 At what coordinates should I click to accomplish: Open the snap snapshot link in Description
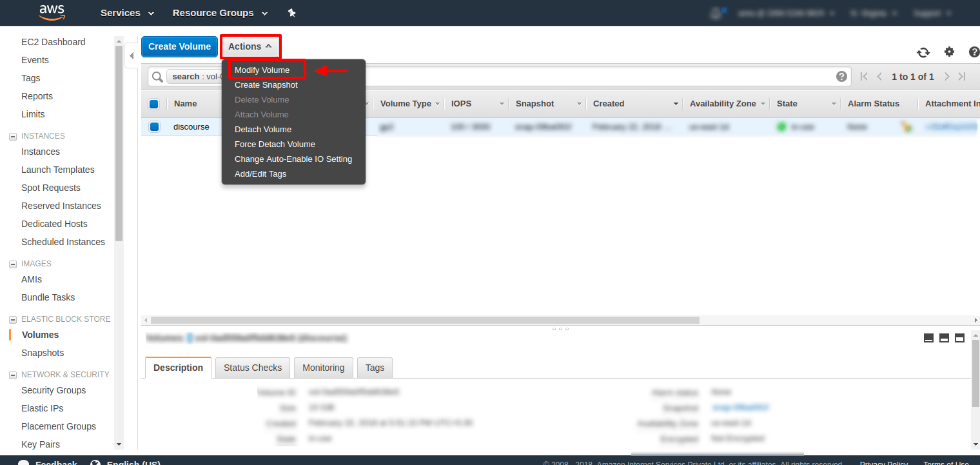(x=740, y=407)
